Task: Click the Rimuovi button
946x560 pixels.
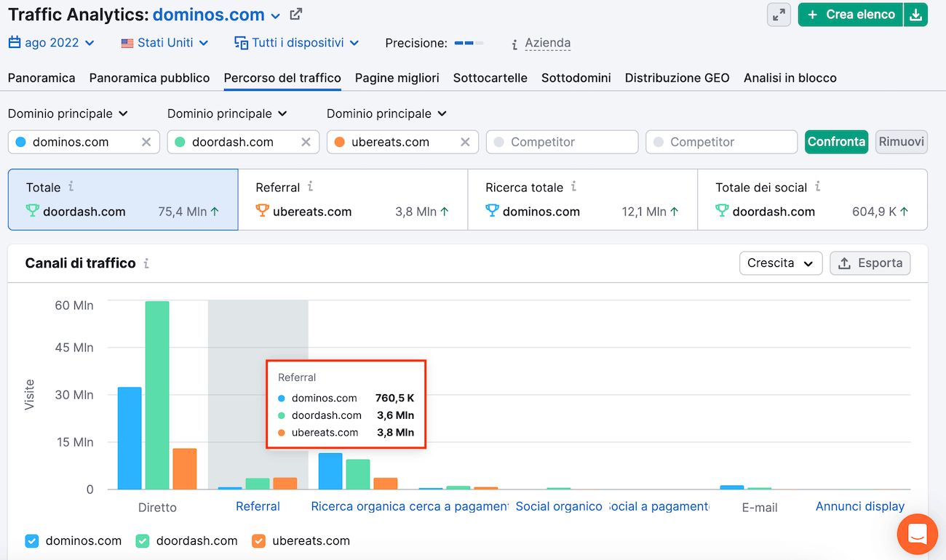Action: tap(902, 142)
